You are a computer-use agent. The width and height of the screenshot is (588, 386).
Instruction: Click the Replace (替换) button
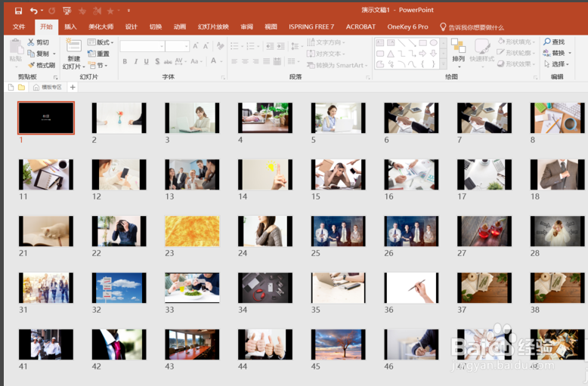(x=557, y=53)
